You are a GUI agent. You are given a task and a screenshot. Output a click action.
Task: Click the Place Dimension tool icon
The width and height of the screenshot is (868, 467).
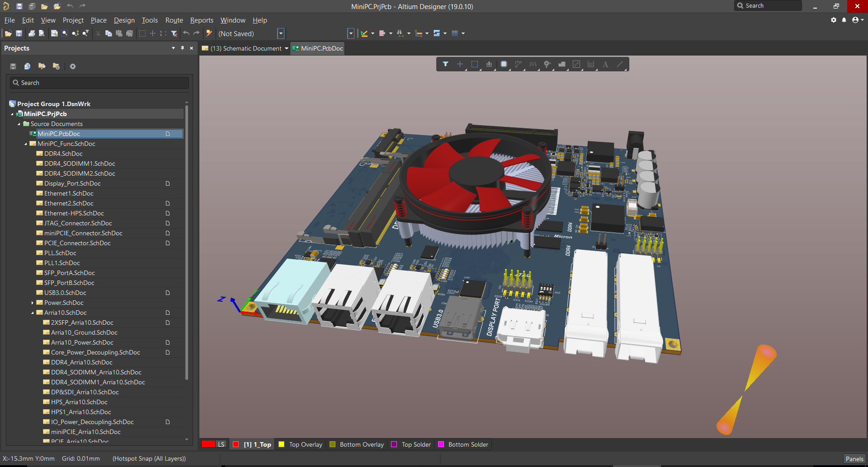click(591, 64)
